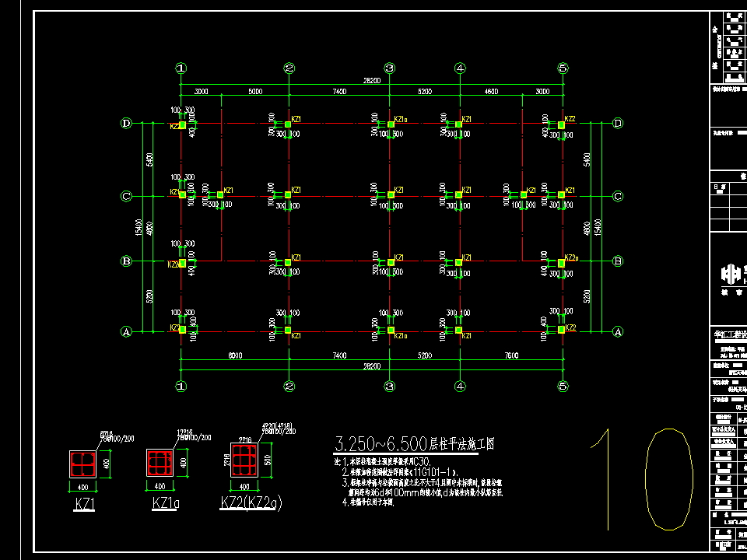747x560 pixels.
Task: Select the KZ1a column section detail
Action: [x=160, y=464]
